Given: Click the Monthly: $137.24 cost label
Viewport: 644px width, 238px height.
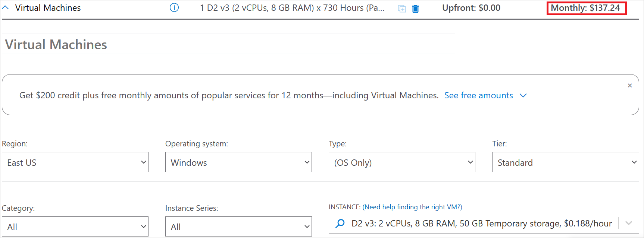Looking at the screenshot, I should click(585, 8).
